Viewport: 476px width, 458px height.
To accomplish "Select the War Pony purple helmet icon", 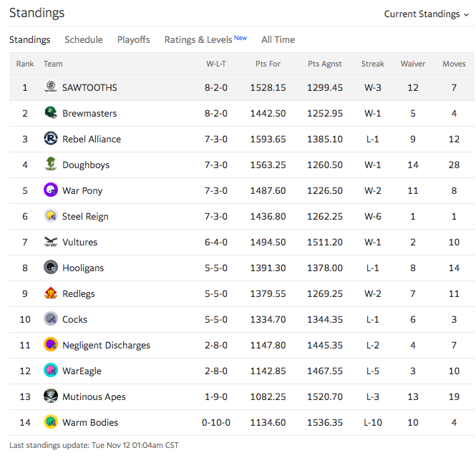I will 51,190.
